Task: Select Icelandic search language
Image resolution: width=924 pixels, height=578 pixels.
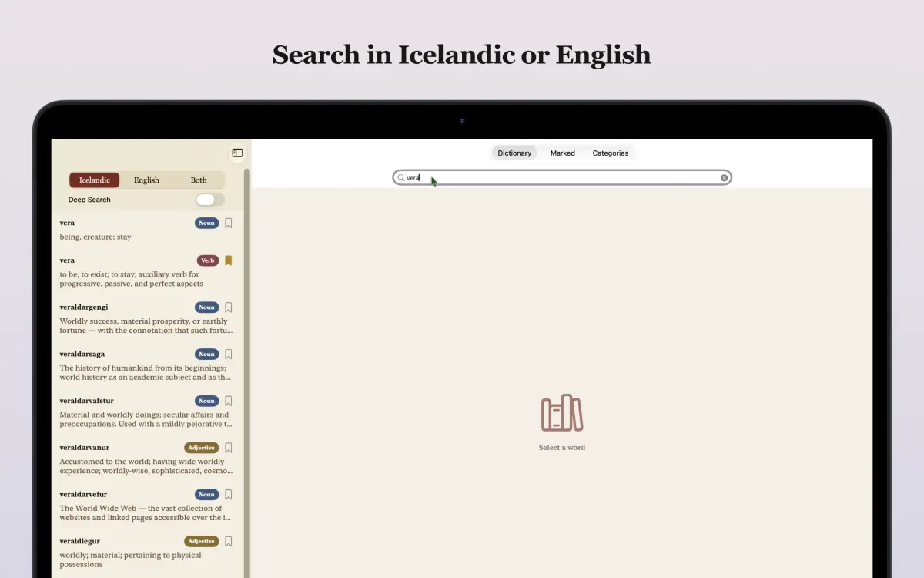Action: [x=95, y=180]
